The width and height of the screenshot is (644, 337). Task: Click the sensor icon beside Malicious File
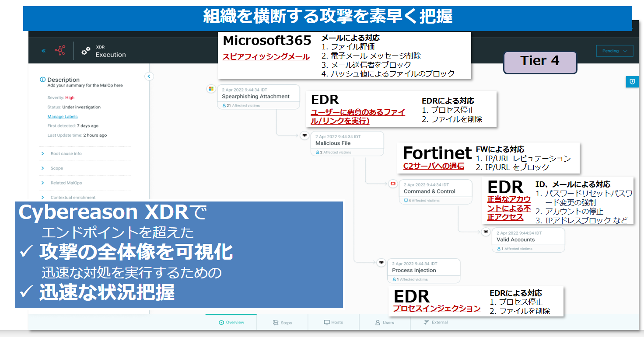click(x=304, y=136)
